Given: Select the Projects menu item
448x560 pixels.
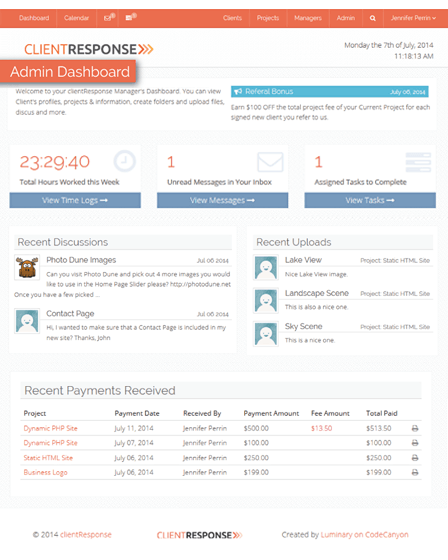Looking at the screenshot, I should [x=268, y=18].
